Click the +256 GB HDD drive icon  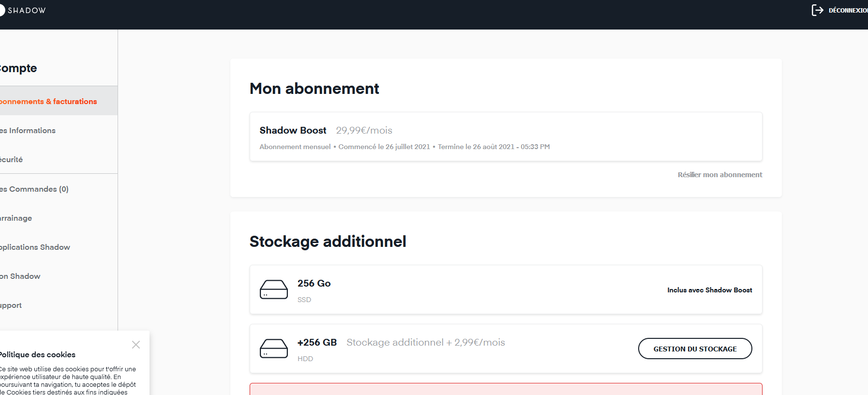(274, 349)
